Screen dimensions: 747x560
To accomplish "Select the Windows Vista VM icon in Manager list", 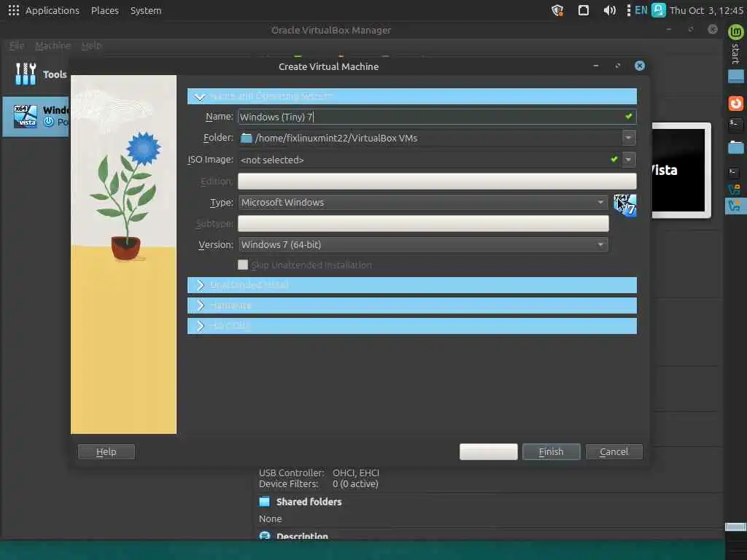I will pos(26,116).
